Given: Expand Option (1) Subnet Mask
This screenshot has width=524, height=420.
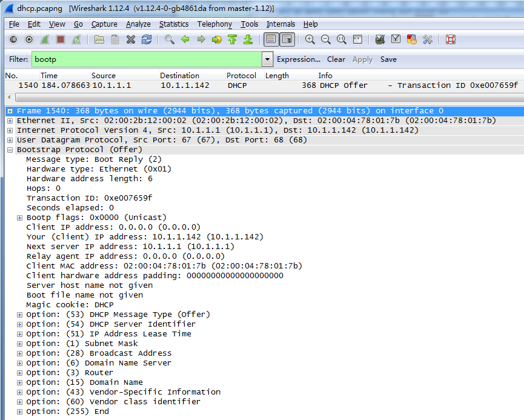Looking at the screenshot, I should tap(20, 344).
